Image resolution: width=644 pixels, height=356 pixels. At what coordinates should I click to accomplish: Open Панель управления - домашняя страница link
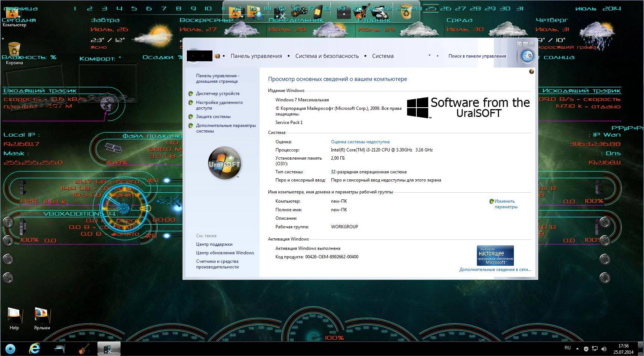point(218,78)
